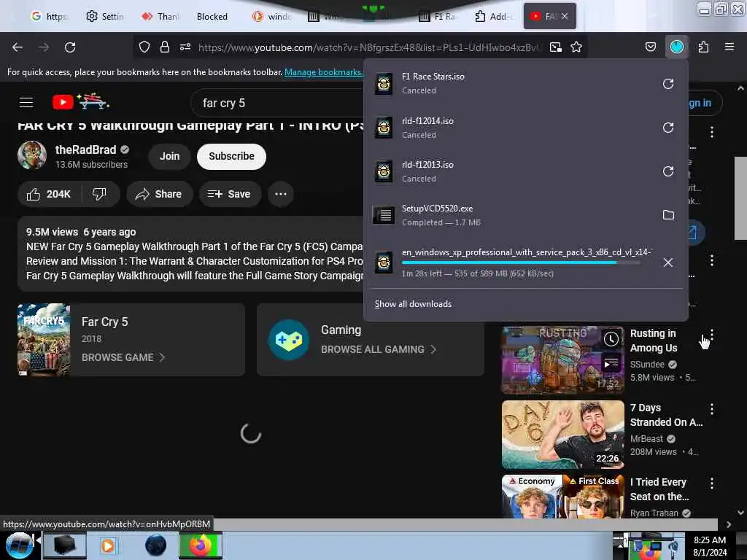Retry the F1 Race Stars.iso download

click(668, 84)
